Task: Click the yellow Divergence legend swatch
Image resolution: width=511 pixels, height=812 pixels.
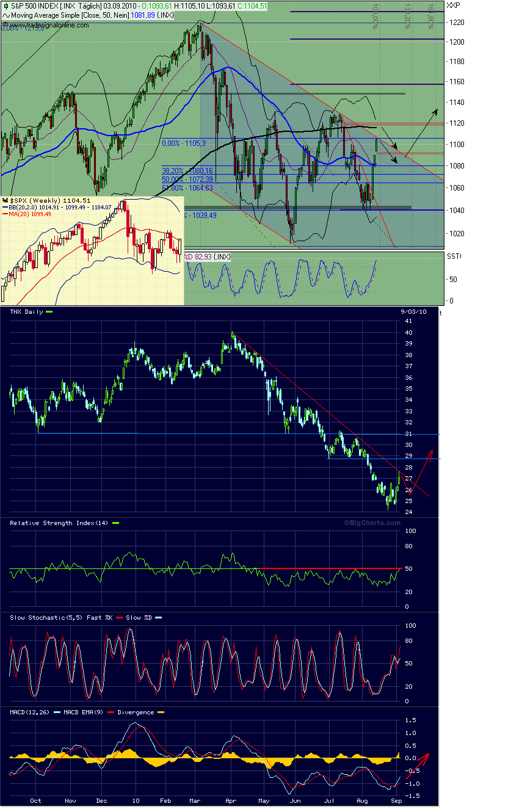Action: click(x=162, y=712)
